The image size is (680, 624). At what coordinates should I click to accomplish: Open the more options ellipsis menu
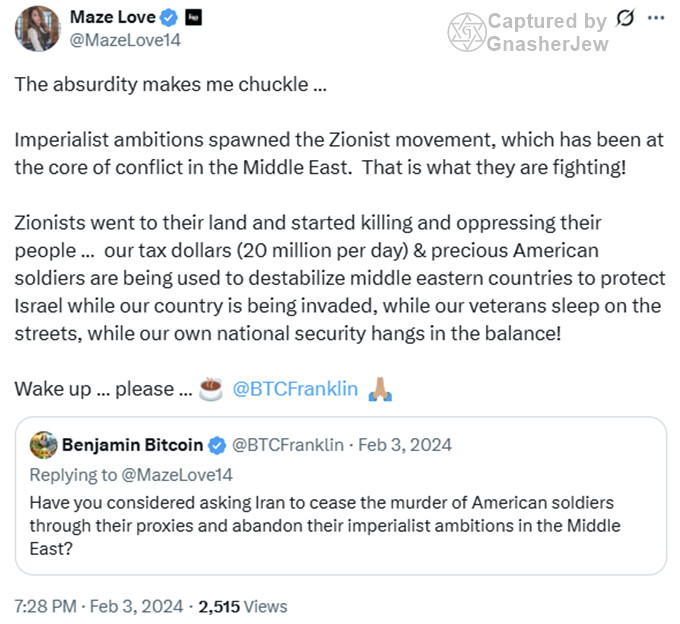point(655,18)
